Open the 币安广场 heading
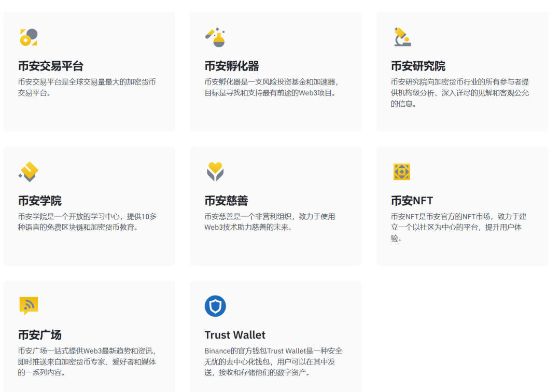560x392 pixels. (39, 335)
